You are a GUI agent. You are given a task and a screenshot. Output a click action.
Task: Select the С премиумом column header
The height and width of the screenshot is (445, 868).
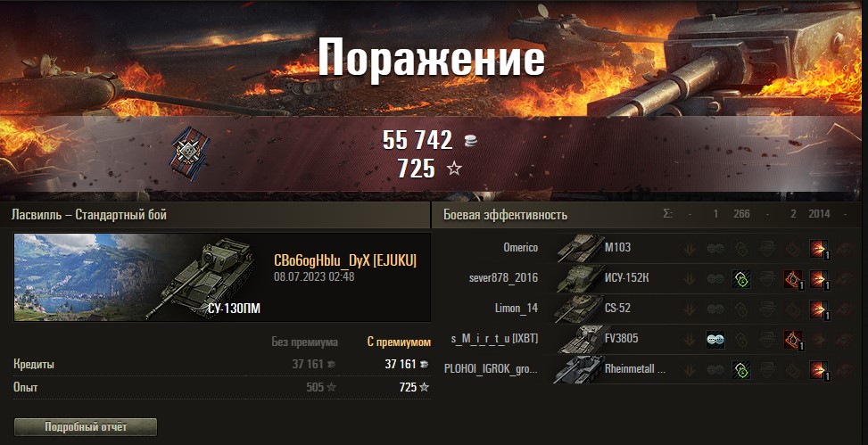399,342
